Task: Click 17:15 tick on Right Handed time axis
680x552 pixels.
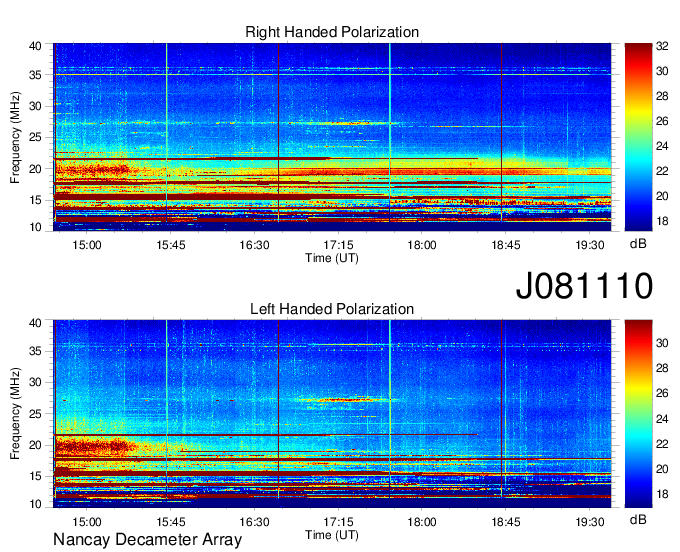Action: tap(338, 245)
